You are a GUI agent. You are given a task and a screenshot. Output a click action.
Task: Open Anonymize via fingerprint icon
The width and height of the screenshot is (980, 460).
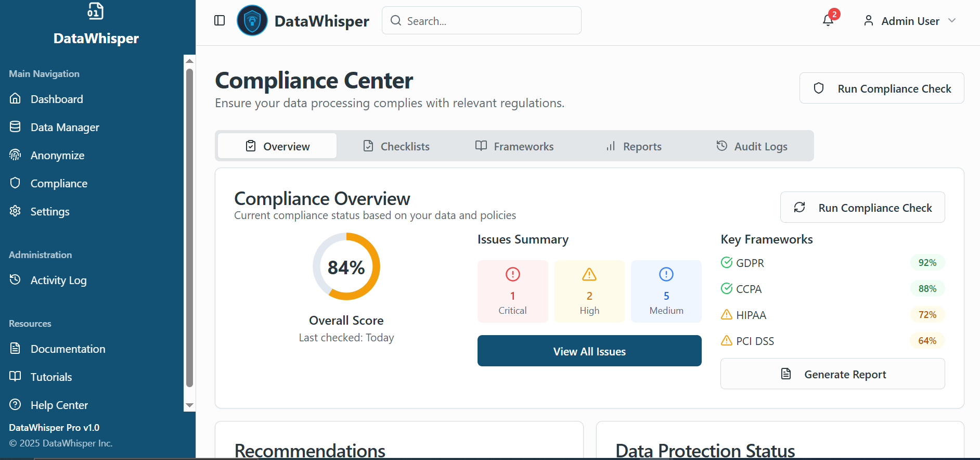tap(16, 155)
